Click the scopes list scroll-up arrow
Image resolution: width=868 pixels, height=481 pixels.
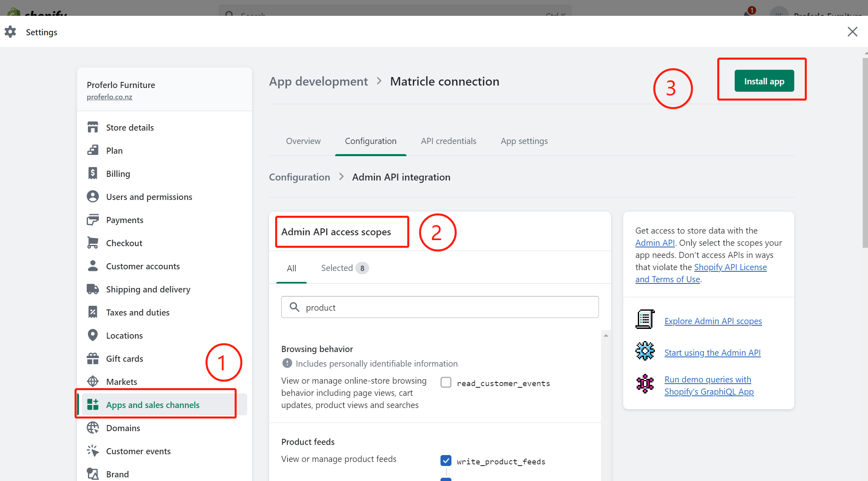606,335
